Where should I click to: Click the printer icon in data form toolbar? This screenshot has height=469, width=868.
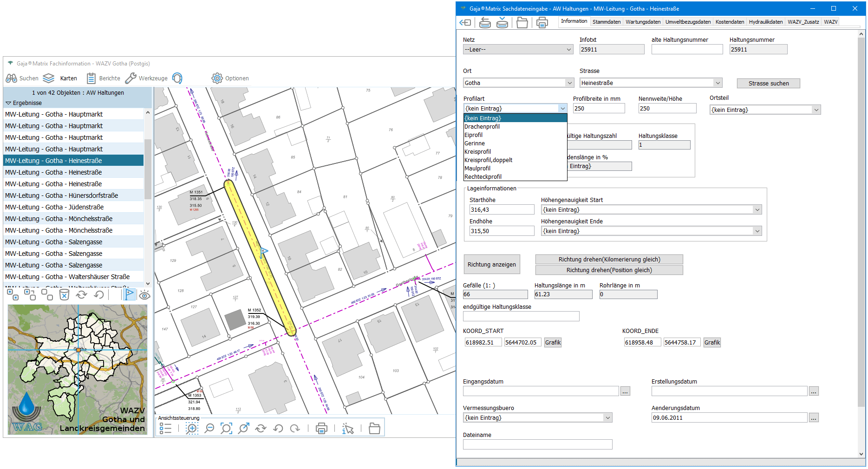coord(542,22)
